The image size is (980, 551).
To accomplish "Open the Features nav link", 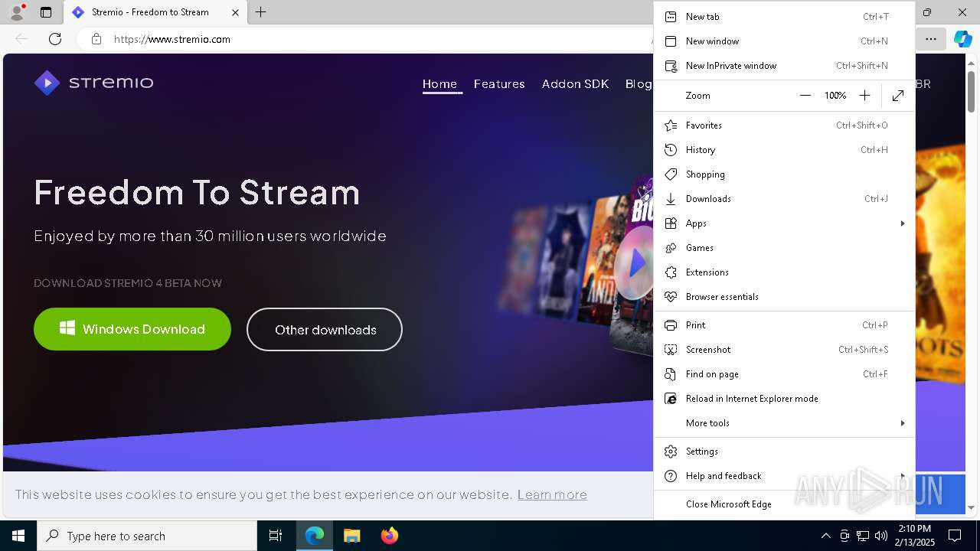I will pyautogui.click(x=499, y=84).
